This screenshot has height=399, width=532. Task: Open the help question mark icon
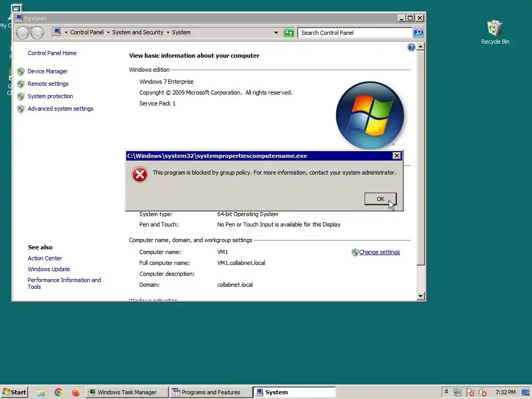(x=411, y=47)
